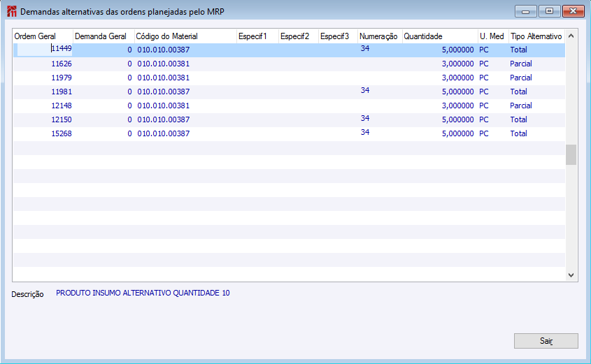Click material code in row 11981
The image size is (591, 364).
pos(163,92)
